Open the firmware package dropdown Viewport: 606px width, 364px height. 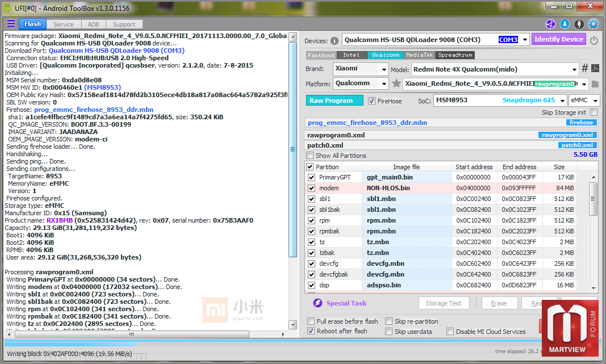(x=584, y=84)
